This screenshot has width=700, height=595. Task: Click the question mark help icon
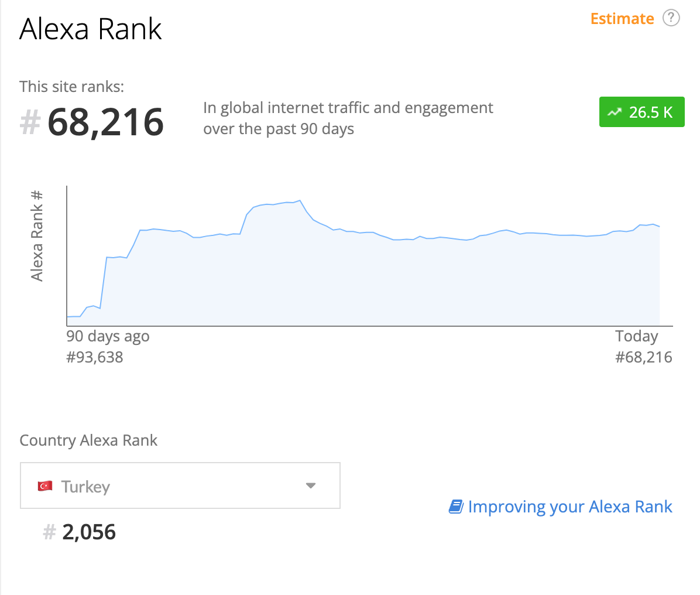pyautogui.click(x=671, y=18)
